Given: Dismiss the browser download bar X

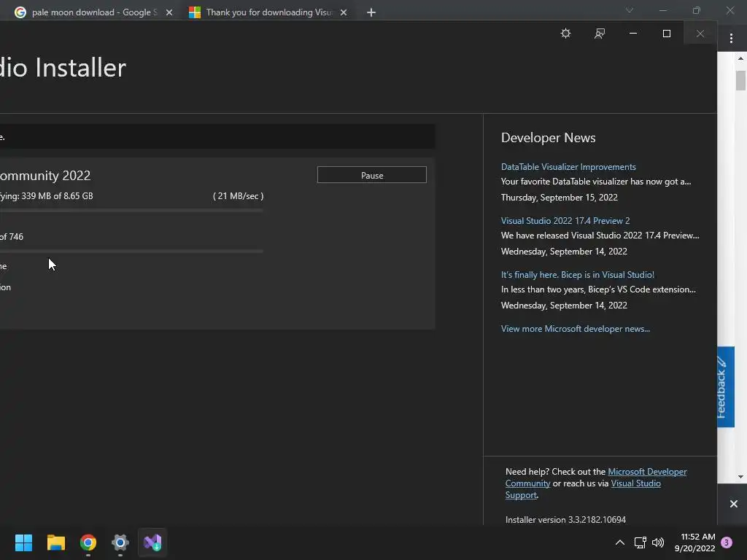Looking at the screenshot, I should pyautogui.click(x=734, y=503).
